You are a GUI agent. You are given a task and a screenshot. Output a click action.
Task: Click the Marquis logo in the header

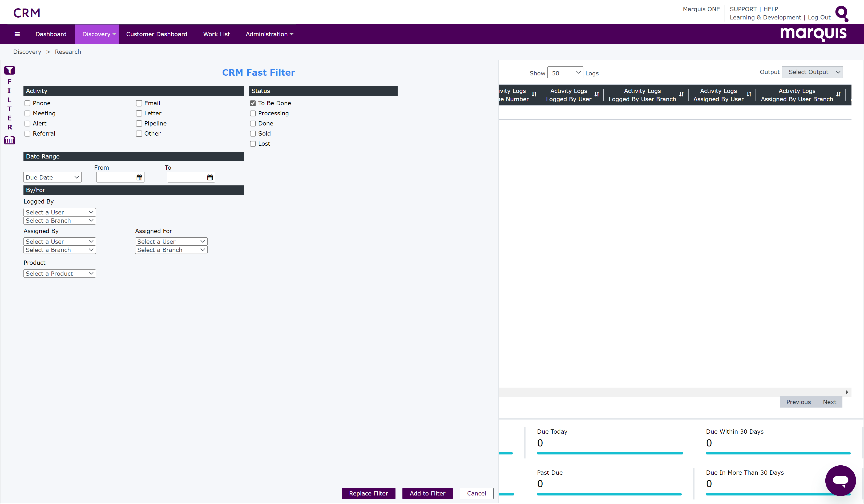(x=814, y=34)
